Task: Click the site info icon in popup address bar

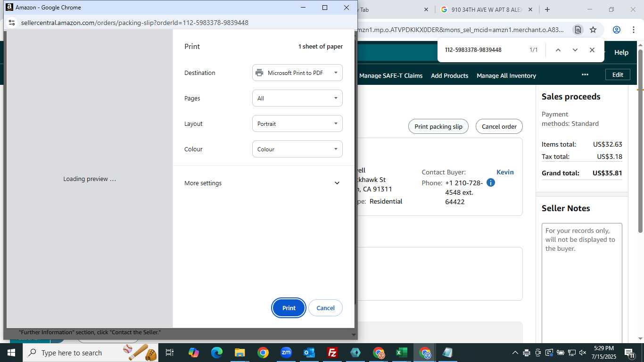Action: tap(12, 23)
